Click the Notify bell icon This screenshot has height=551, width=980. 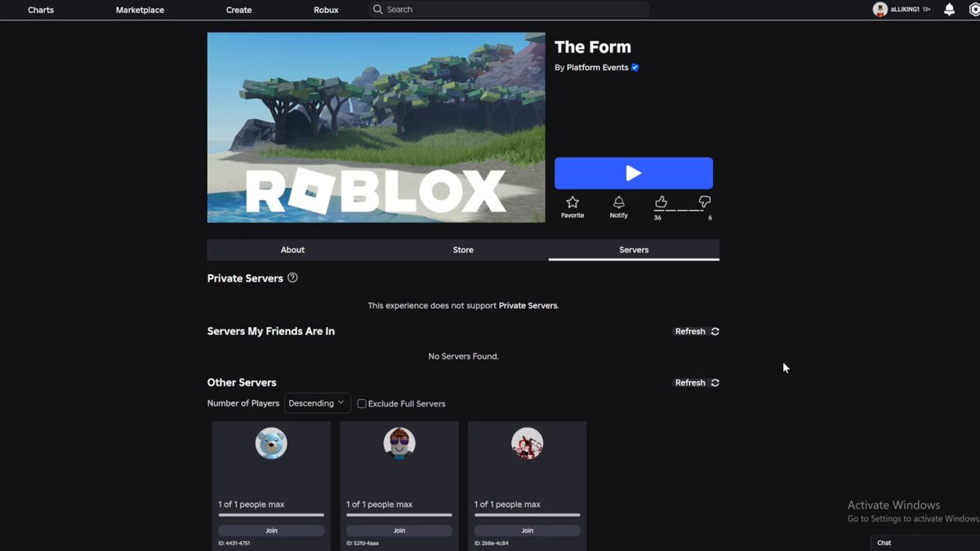click(618, 202)
